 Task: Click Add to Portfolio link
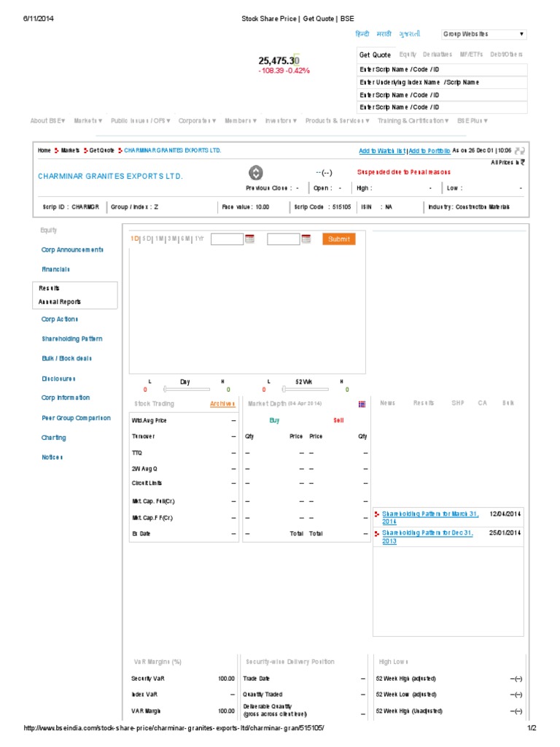click(x=429, y=150)
